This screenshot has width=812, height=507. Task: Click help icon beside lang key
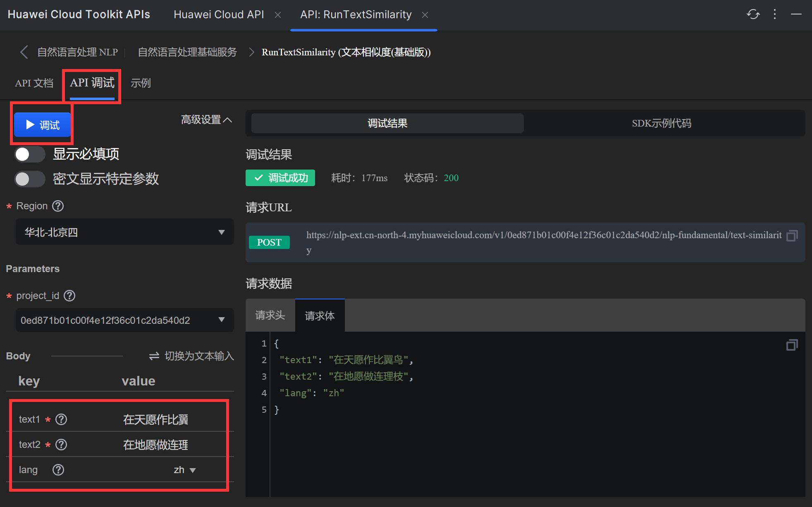(x=58, y=470)
